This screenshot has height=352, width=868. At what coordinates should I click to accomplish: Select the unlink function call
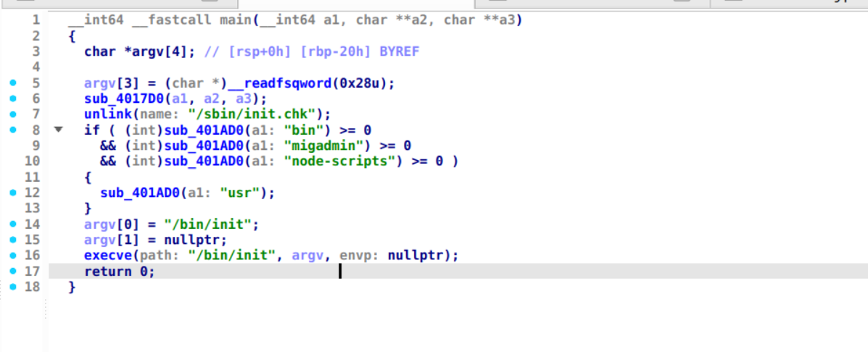click(109, 114)
